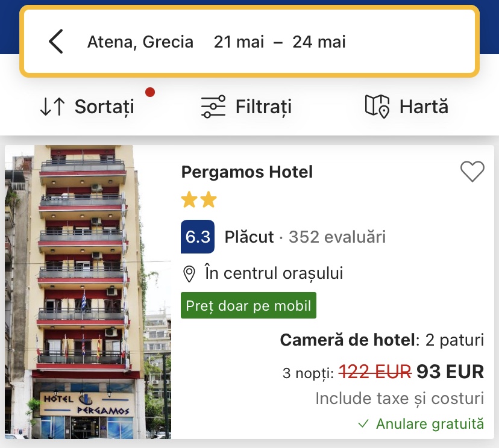This screenshot has height=448, width=499.
Task: Click the 'Preț doar pe mobil' green badge
Action: [x=248, y=305]
